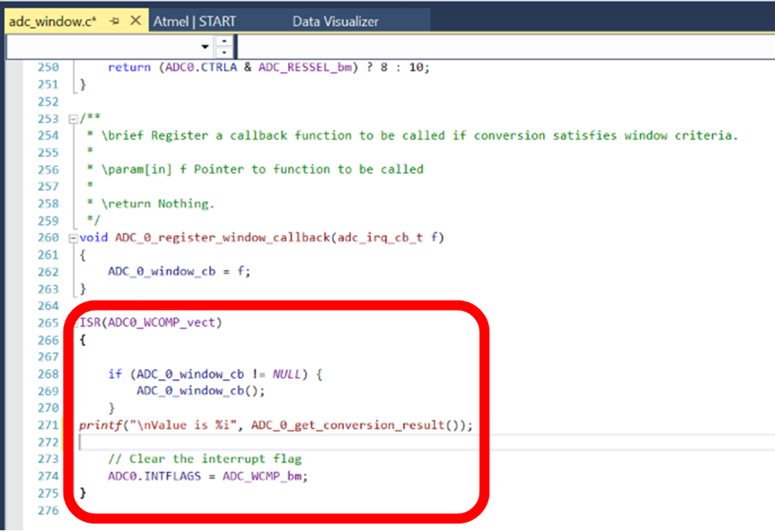The height and width of the screenshot is (532, 775).
Task: Open the code navigation dropdown
Action: pos(205,46)
